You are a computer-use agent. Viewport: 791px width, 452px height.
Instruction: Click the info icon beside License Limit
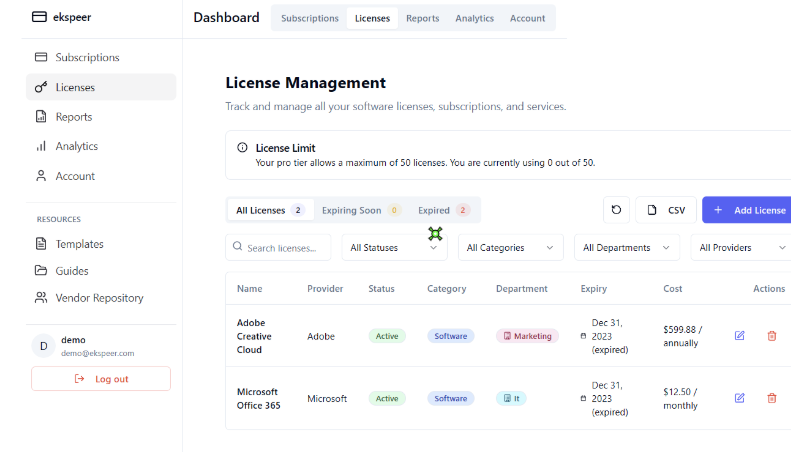coord(242,148)
